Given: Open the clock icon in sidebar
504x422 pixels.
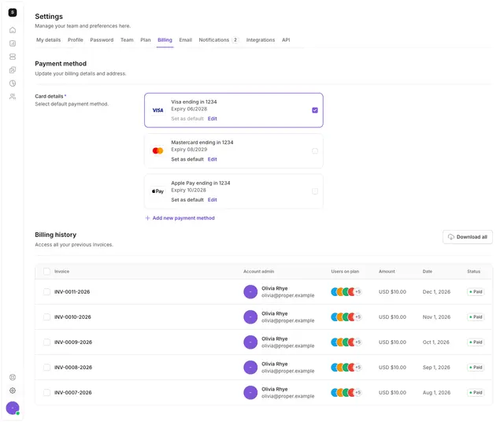Looking at the screenshot, I should pos(13,83).
